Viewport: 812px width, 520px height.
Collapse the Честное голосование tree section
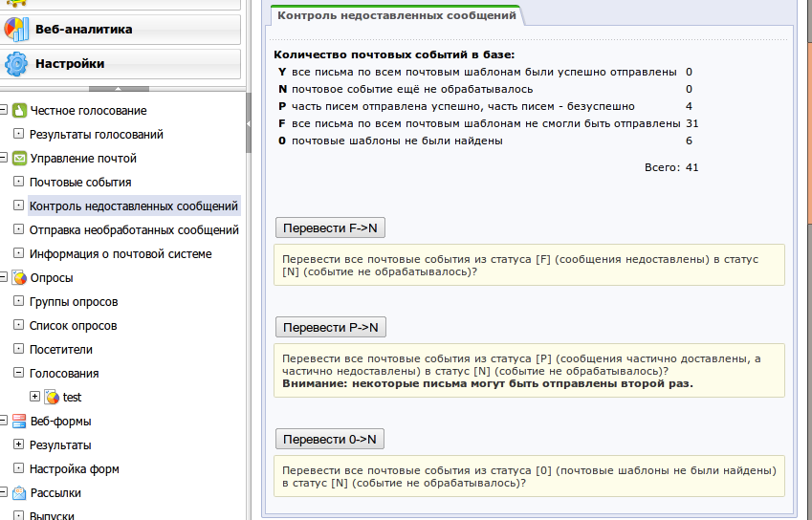coord(4,111)
